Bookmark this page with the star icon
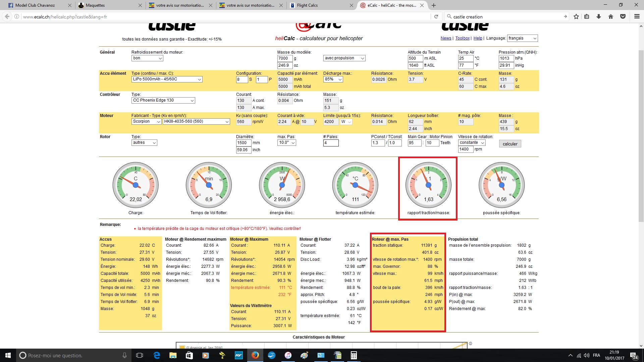 576,16
